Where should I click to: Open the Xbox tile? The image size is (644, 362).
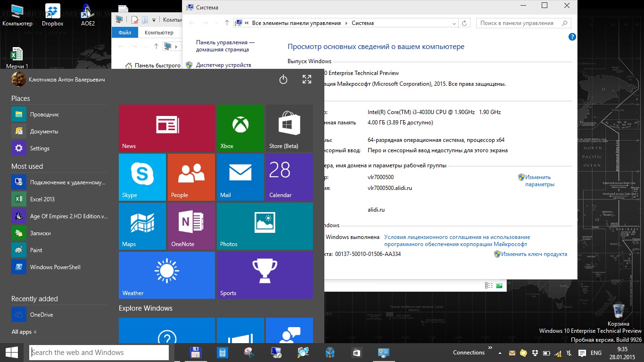[x=240, y=128]
